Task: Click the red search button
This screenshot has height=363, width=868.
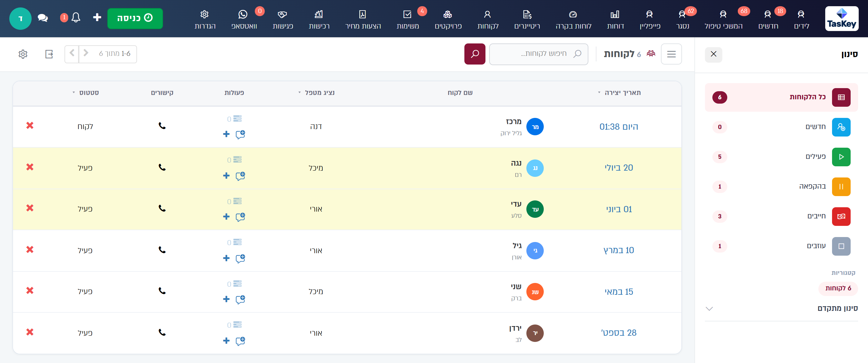Action: [x=474, y=54]
